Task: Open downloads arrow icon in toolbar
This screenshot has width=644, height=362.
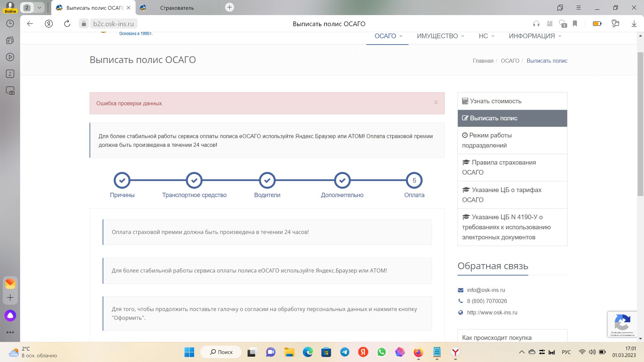Action: tap(634, 23)
